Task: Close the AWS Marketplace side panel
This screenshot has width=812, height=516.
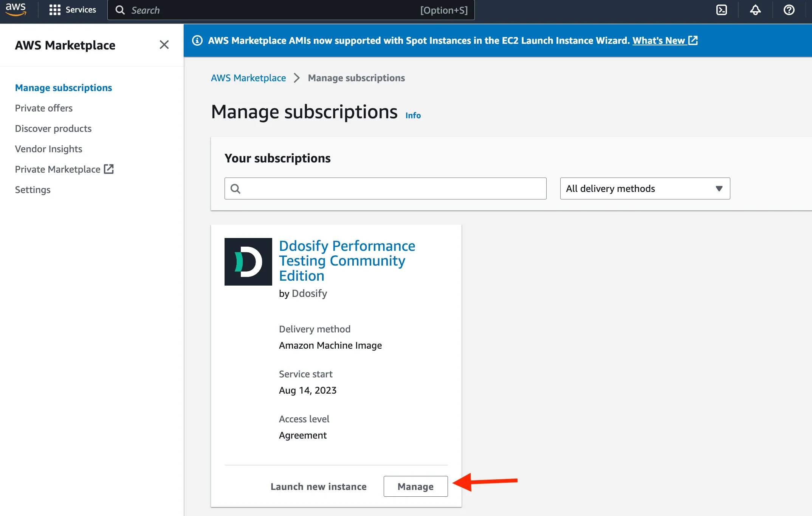Action: [164, 45]
